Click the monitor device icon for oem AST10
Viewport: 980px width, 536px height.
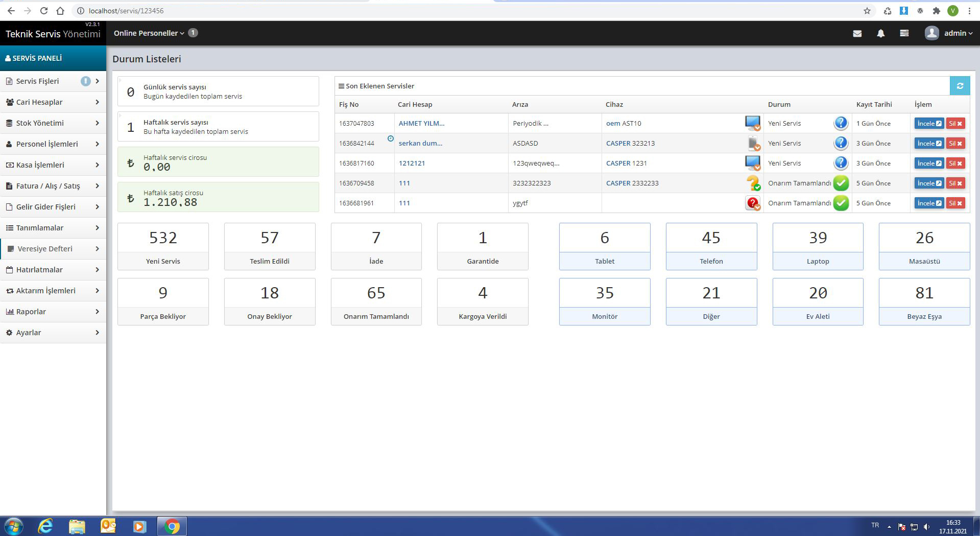coord(752,123)
